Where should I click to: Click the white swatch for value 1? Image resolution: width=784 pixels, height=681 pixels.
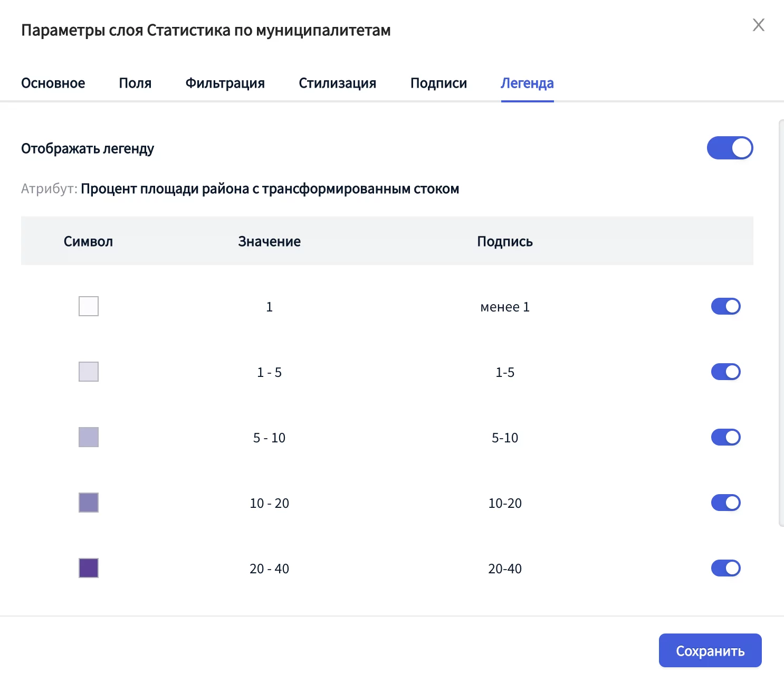click(89, 306)
